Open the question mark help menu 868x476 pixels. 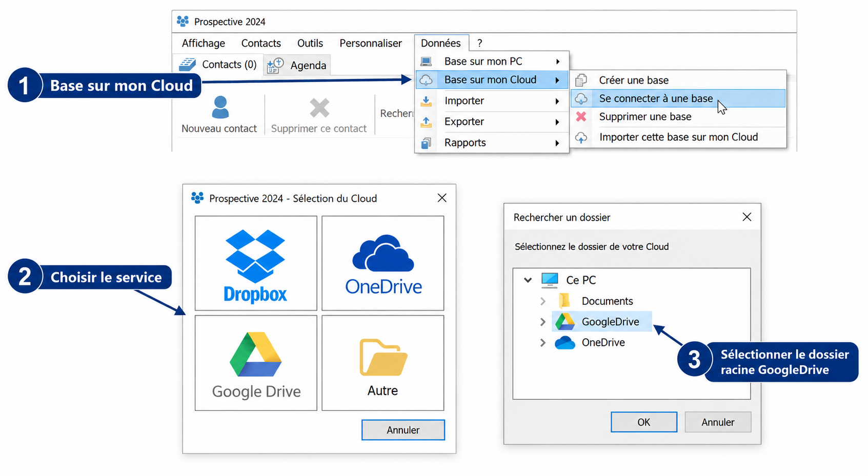pos(480,43)
